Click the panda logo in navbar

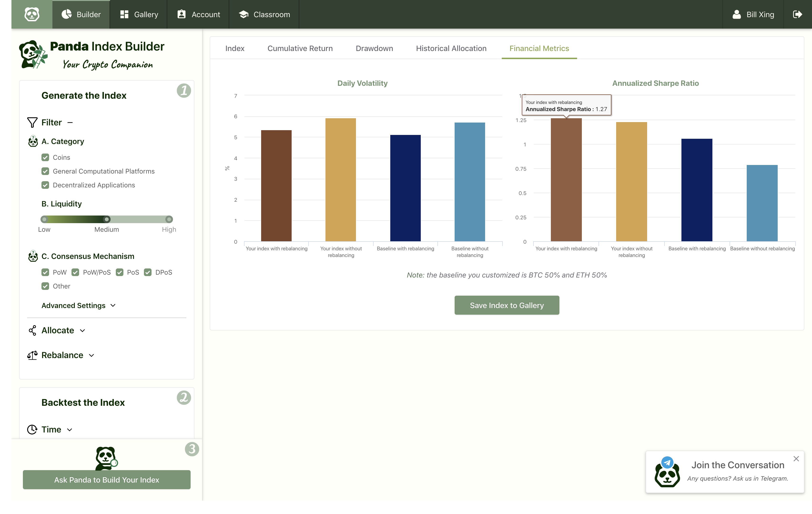pyautogui.click(x=32, y=14)
